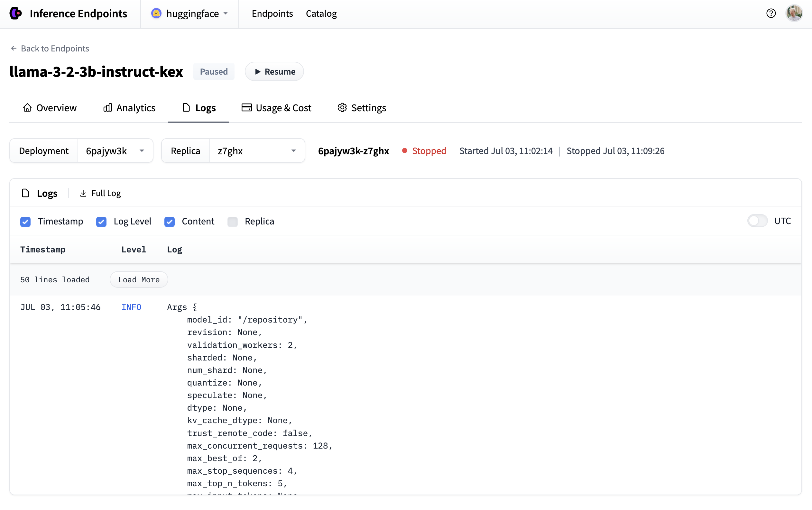The width and height of the screenshot is (812, 510).
Task: Click the Full Log download icon
Action: point(83,193)
